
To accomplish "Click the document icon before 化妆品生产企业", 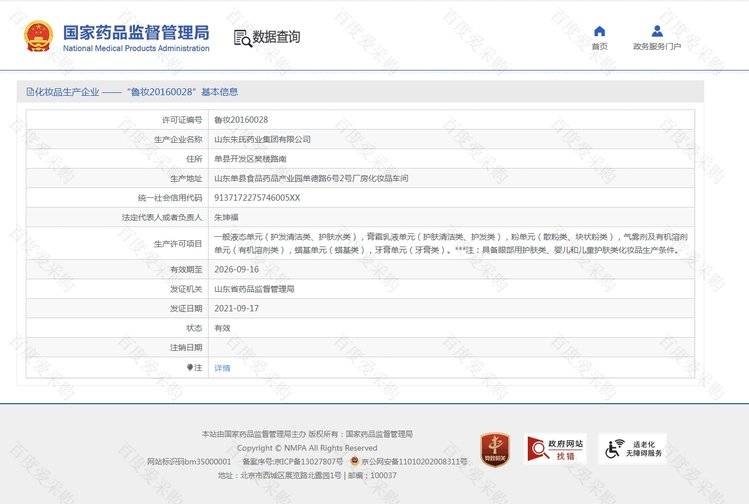I will [31, 92].
